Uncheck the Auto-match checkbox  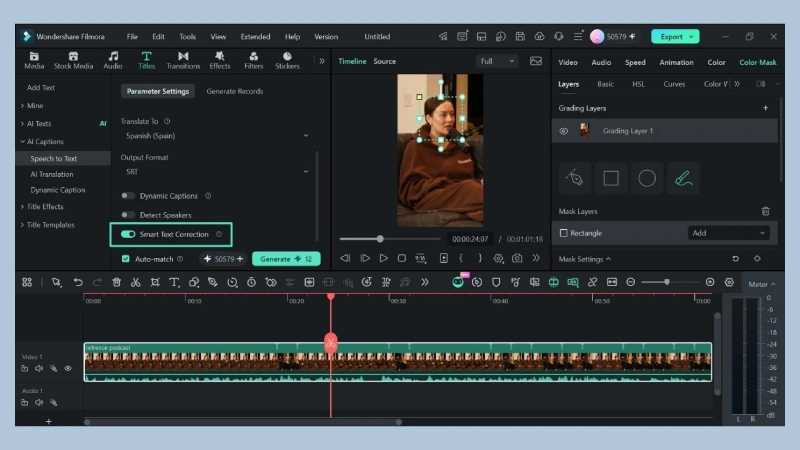click(x=126, y=259)
